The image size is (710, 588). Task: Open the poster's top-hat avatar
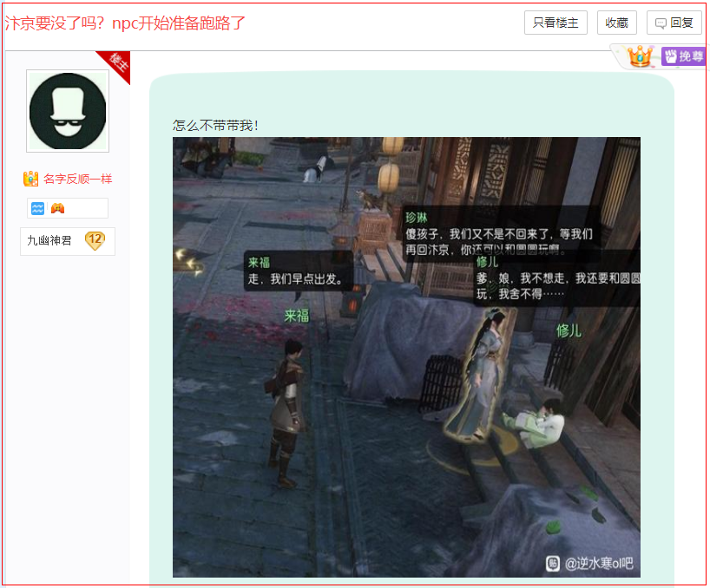click(x=68, y=110)
